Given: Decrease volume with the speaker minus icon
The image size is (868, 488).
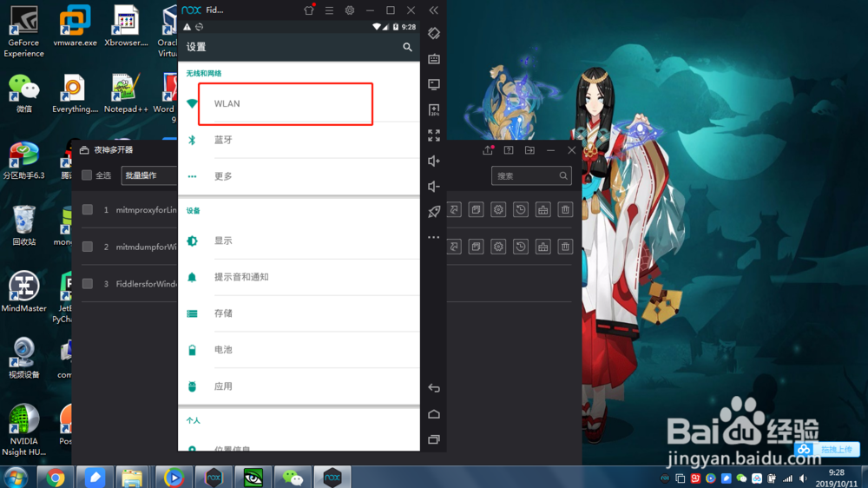Looking at the screenshot, I should pyautogui.click(x=434, y=186).
